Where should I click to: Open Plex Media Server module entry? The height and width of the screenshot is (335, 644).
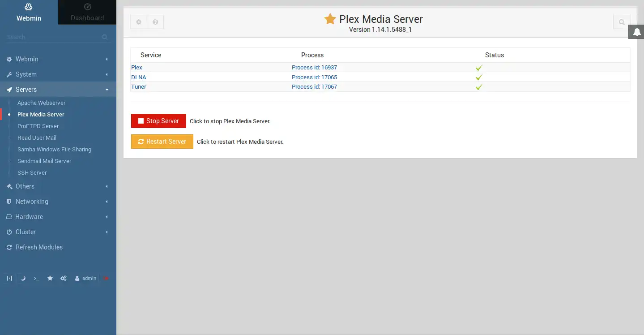[x=41, y=115]
